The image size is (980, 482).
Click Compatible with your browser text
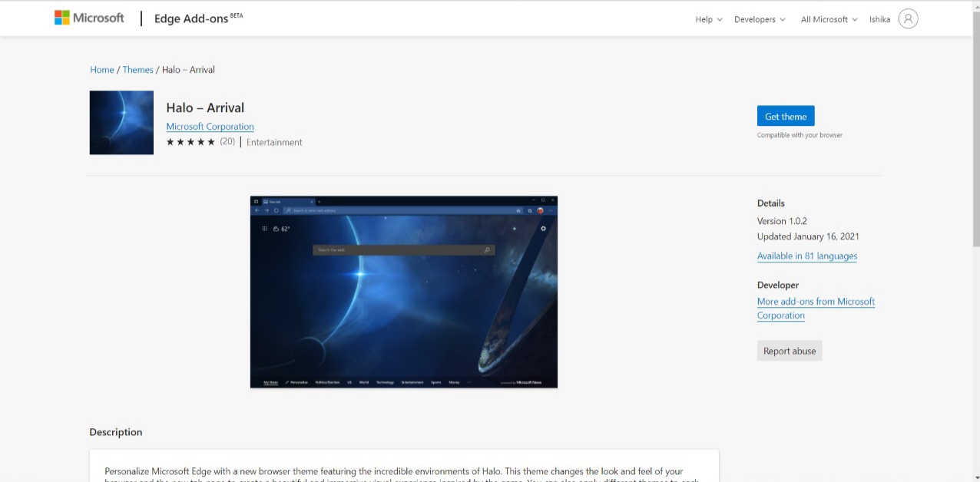point(800,135)
